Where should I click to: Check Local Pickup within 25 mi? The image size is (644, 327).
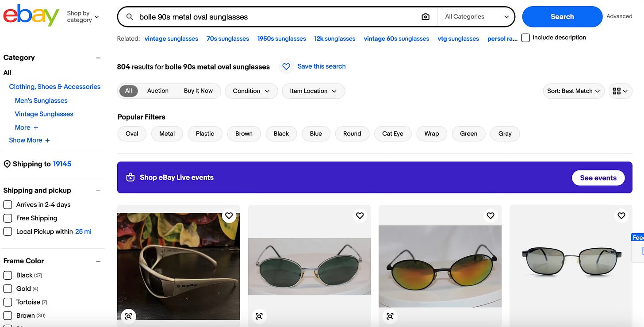[8, 231]
